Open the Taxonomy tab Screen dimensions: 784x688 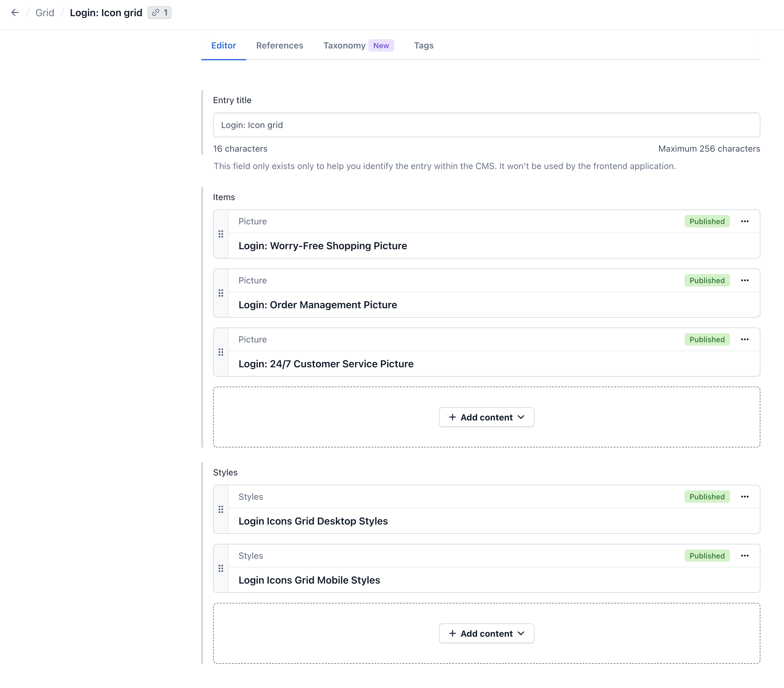click(344, 46)
